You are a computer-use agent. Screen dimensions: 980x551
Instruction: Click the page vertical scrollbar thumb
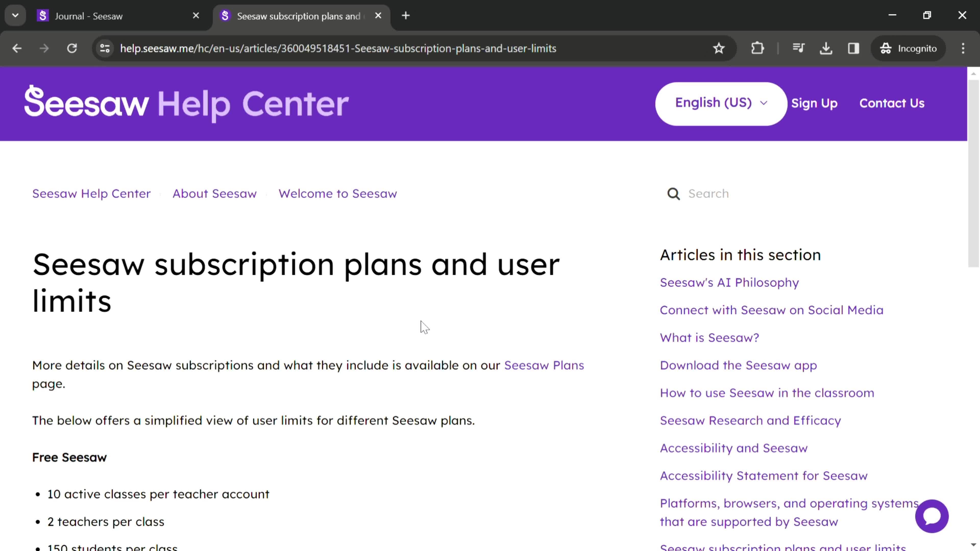973,173
